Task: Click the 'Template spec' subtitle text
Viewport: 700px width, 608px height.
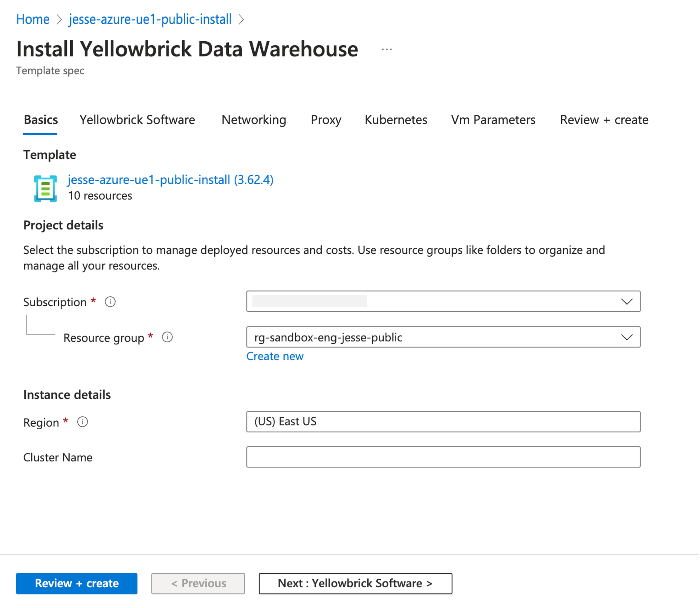Action: 50,71
